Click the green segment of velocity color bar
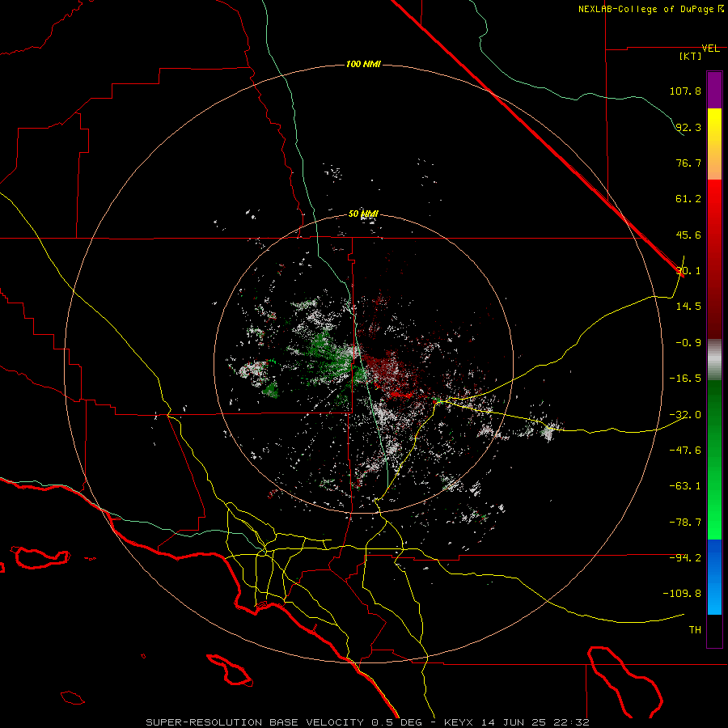 point(714,459)
